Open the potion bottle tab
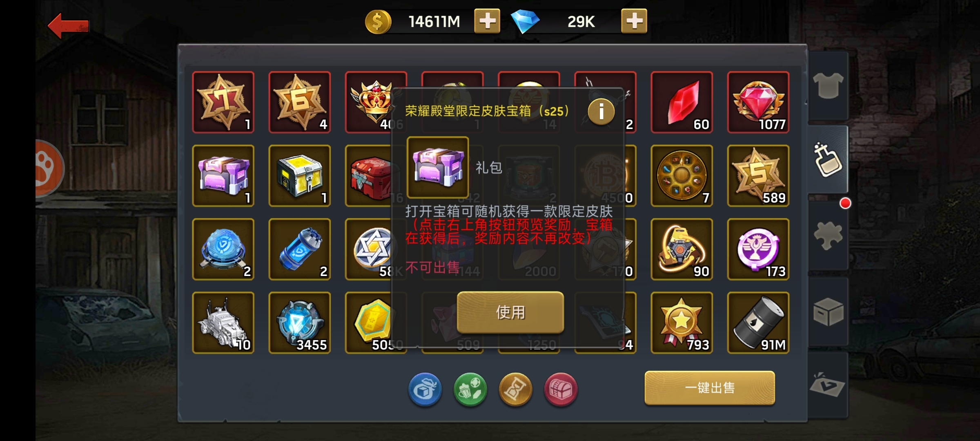Viewport: 980px width, 441px height. pos(828,159)
